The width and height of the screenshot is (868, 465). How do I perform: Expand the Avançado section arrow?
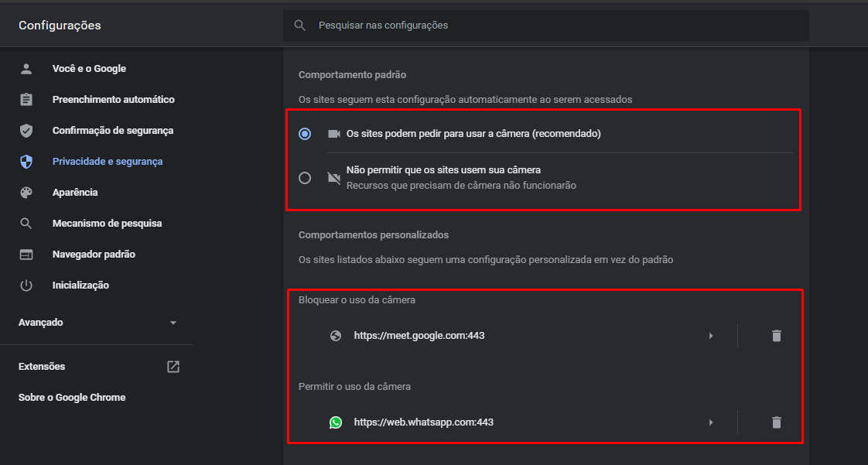173,323
